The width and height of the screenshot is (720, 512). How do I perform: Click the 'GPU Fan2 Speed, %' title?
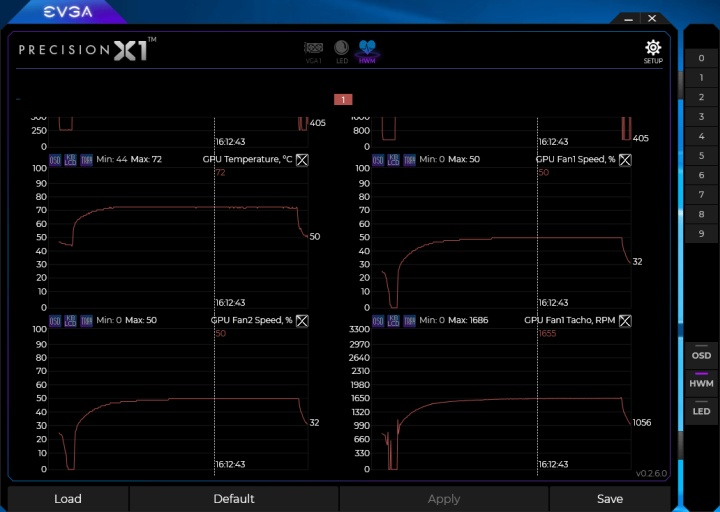pos(252,320)
